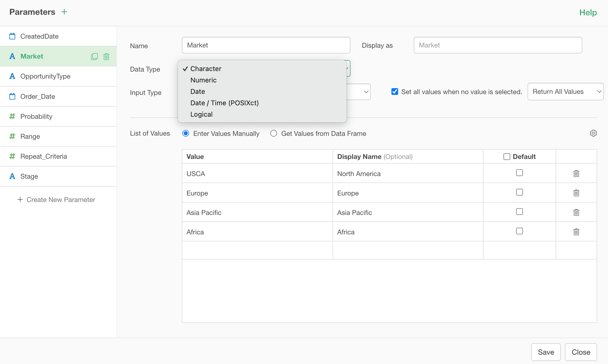The width and height of the screenshot is (608, 364).
Task: Remove the Africa value row
Action: tap(576, 232)
